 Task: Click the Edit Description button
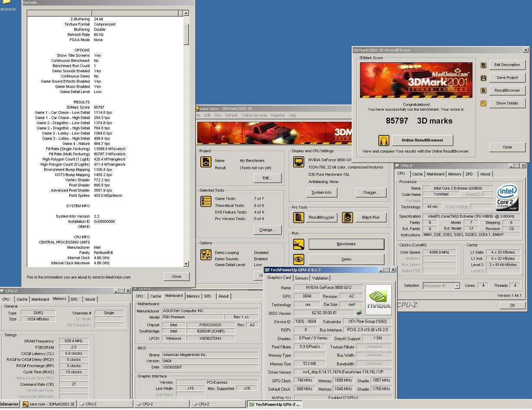507,65
